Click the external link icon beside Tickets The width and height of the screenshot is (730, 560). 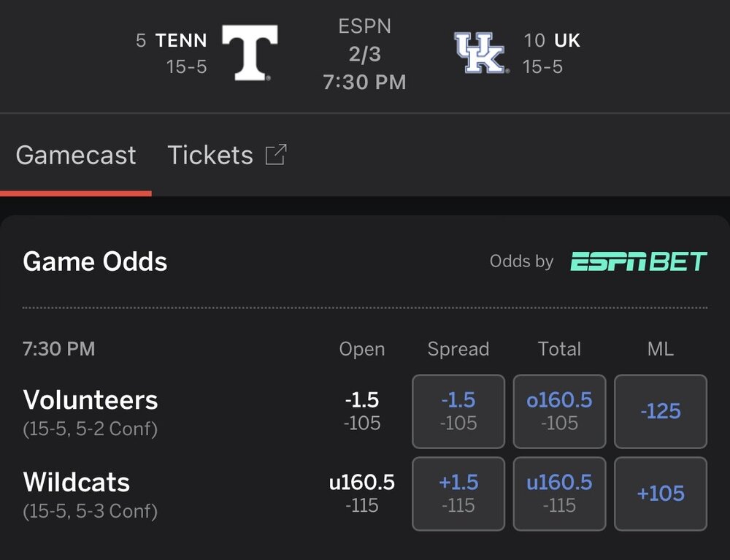coord(275,155)
